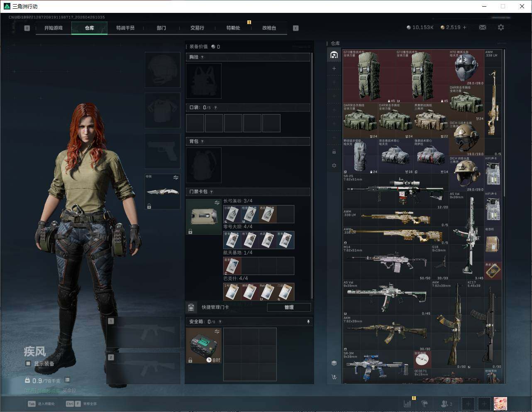
Task: Add a warehouse expansion with the top plus
Action: (334, 69)
